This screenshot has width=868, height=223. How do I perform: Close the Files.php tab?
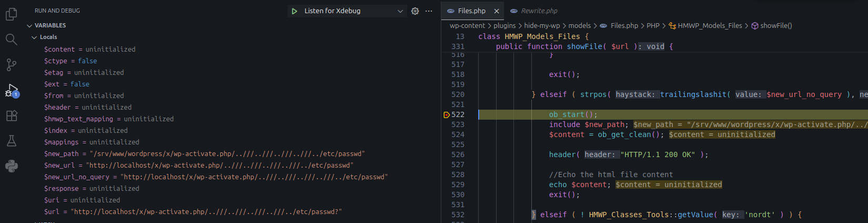click(497, 11)
